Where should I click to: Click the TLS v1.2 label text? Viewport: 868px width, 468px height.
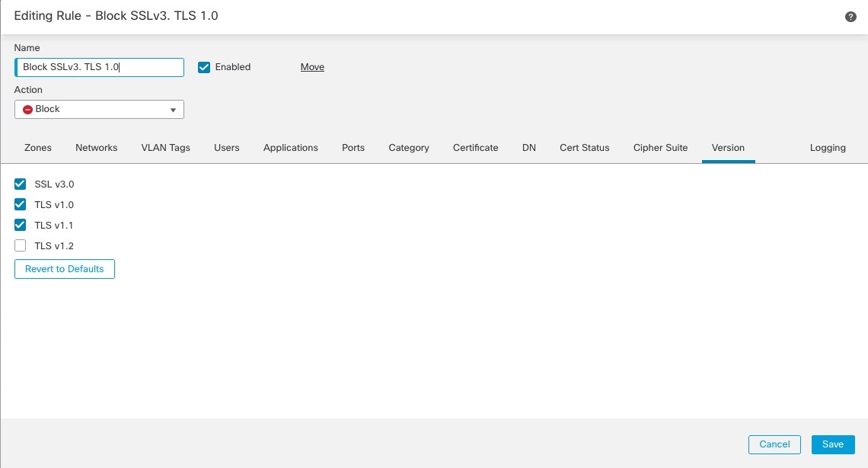click(x=54, y=245)
